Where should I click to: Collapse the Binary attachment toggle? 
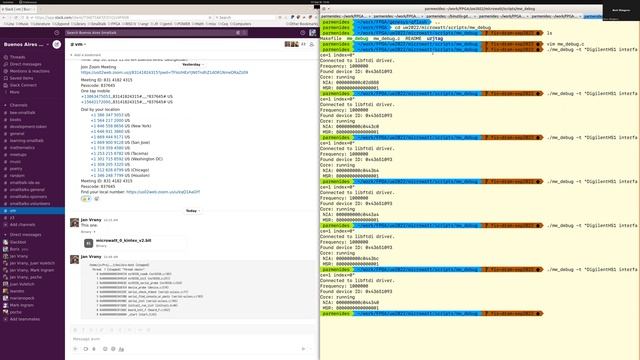[88, 232]
